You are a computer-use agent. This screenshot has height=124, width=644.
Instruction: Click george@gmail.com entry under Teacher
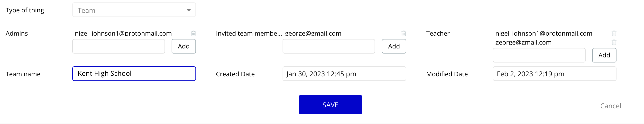pos(523,42)
